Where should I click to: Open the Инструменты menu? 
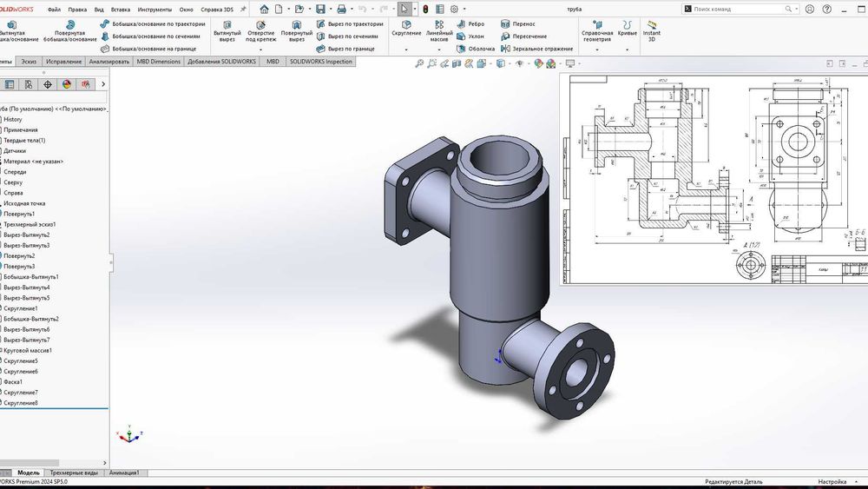[155, 9]
